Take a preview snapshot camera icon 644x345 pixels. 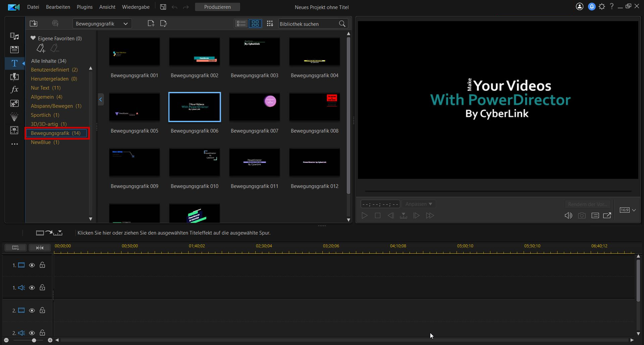point(582,216)
